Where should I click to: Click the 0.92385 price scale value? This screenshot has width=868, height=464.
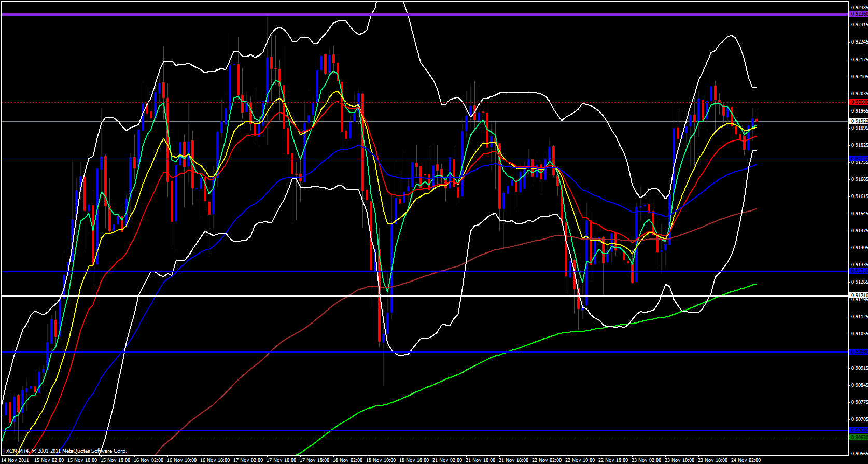859,7
